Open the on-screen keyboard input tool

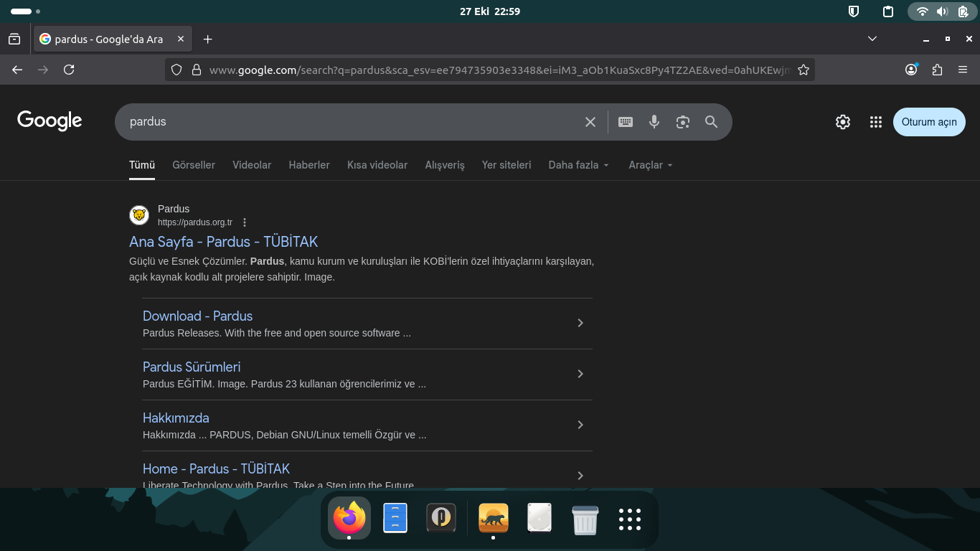(626, 122)
